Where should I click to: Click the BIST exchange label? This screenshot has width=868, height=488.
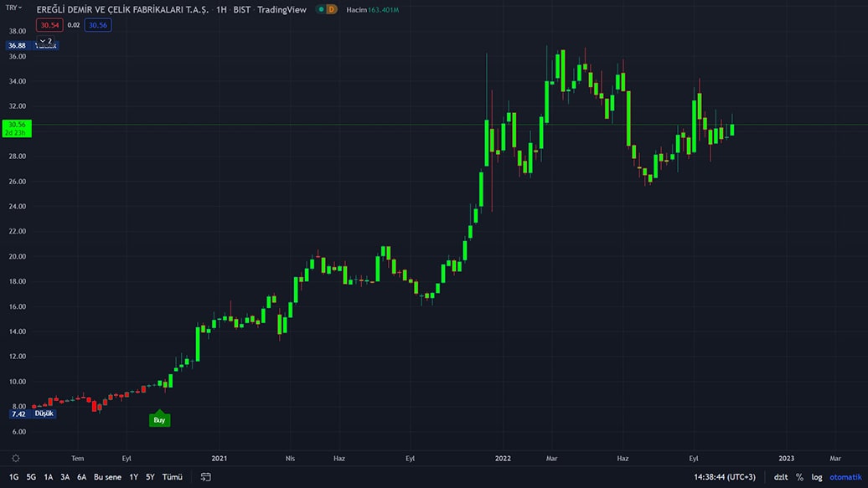coord(242,9)
